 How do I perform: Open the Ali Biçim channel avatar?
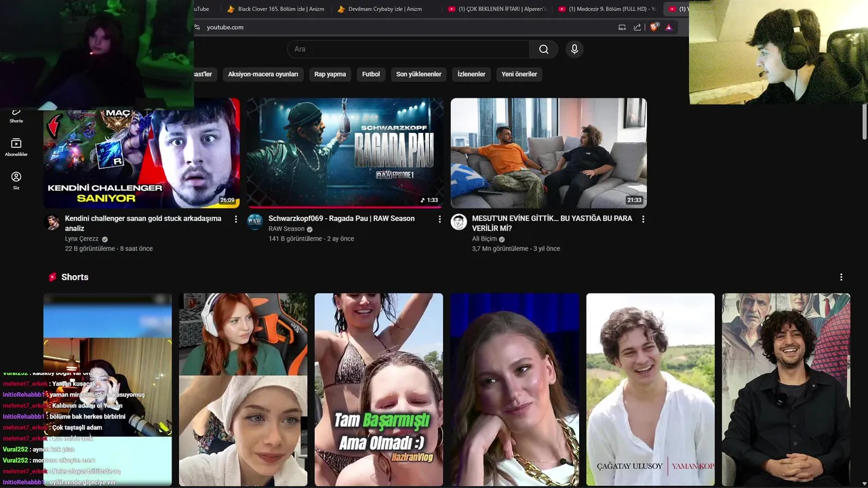[459, 222]
